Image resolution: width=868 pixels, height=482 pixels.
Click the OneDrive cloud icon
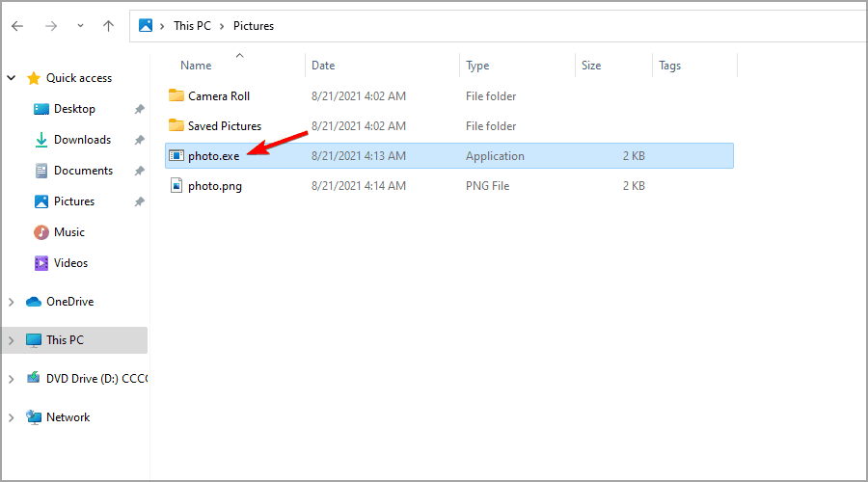click(x=34, y=302)
